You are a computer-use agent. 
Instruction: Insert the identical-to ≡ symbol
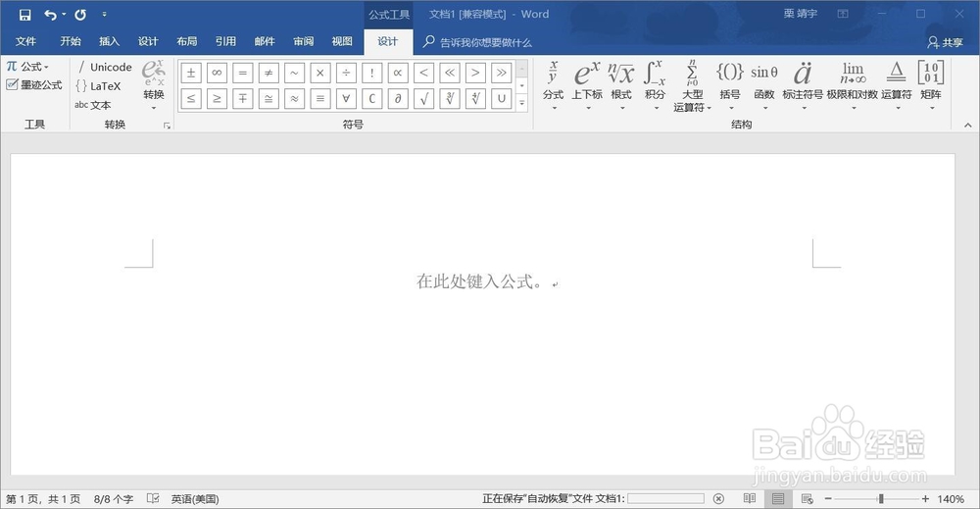tap(320, 99)
